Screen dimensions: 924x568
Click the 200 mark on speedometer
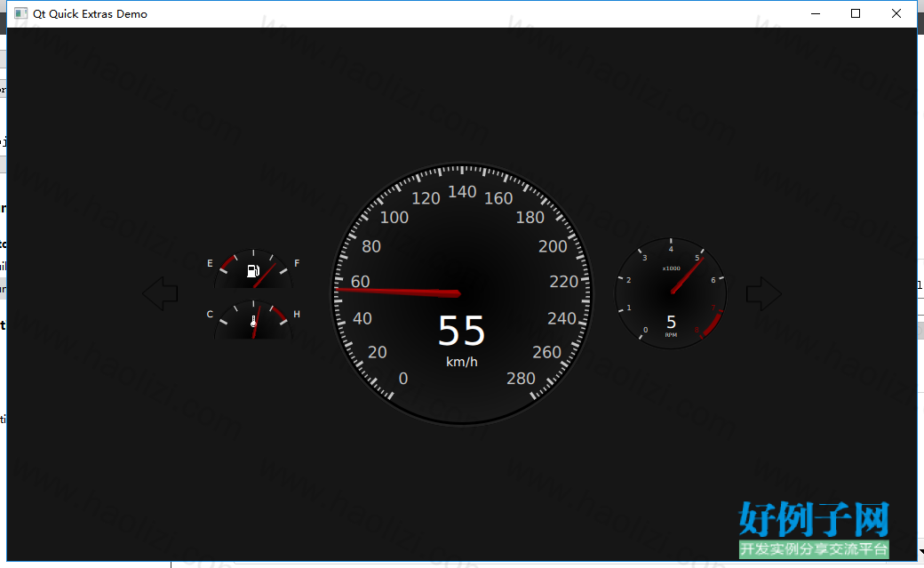553,246
